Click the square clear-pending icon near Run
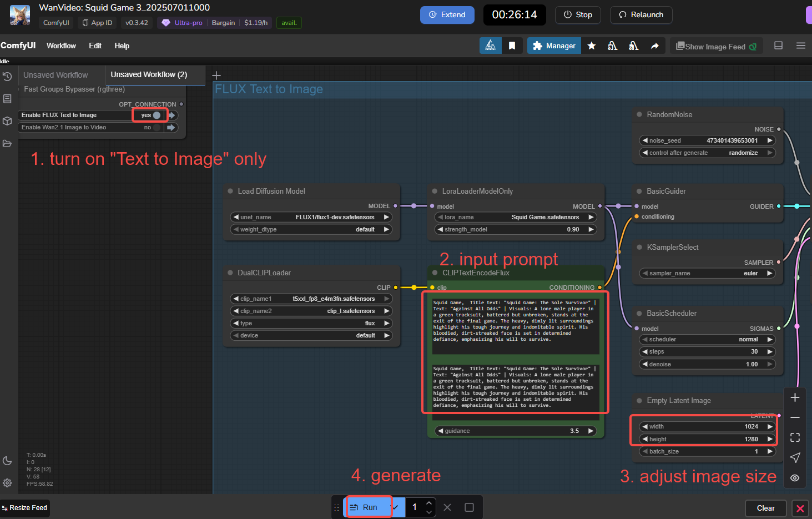The image size is (812, 519). coord(469,507)
